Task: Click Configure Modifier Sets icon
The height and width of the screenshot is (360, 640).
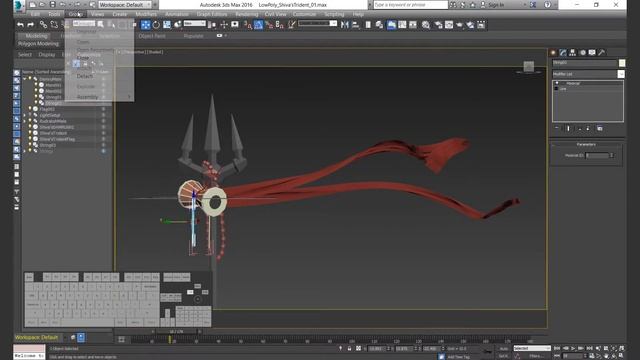Action: coord(600,129)
